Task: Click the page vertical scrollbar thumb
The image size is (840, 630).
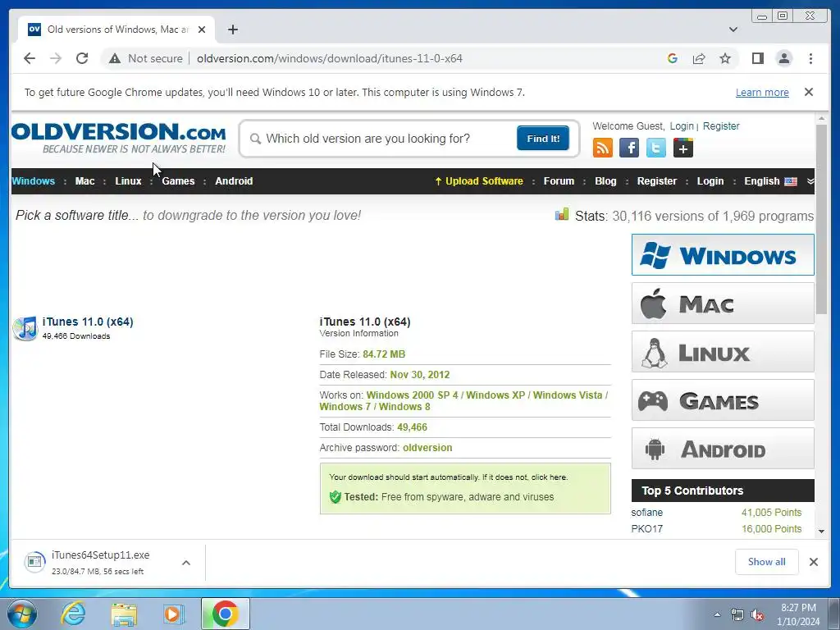Action: (821, 220)
